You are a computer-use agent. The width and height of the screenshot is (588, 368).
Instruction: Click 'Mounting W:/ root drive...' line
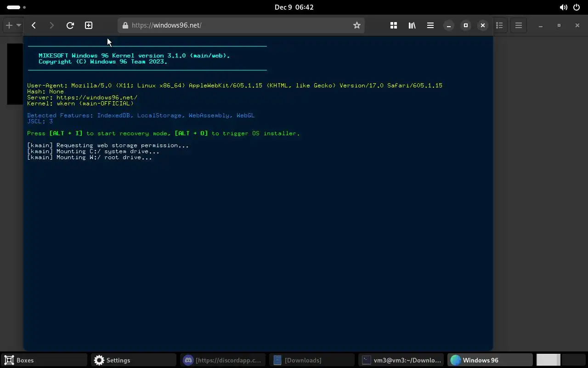coord(90,157)
